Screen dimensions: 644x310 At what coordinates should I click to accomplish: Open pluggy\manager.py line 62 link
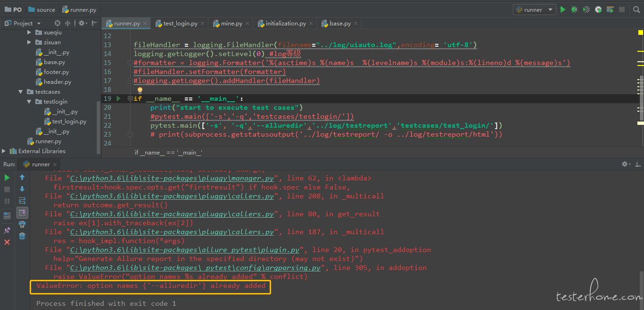[172, 178]
